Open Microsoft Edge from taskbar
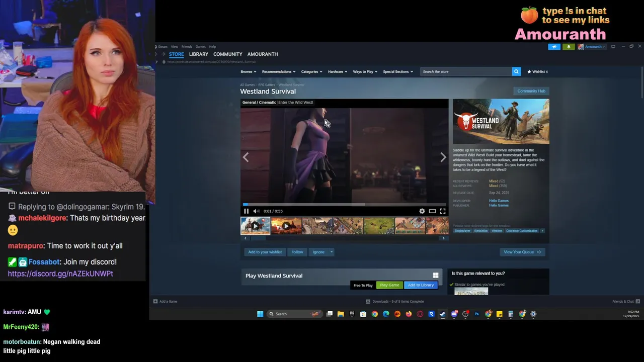644x362 pixels. [x=386, y=314]
